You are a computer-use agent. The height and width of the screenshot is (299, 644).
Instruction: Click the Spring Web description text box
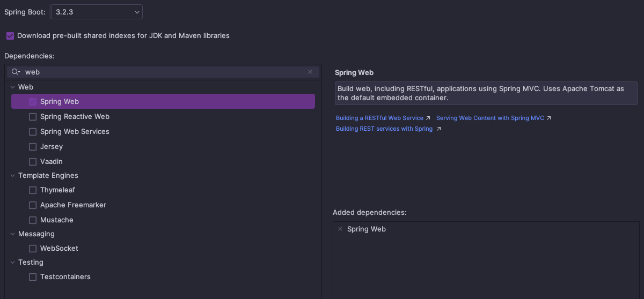[x=486, y=93]
